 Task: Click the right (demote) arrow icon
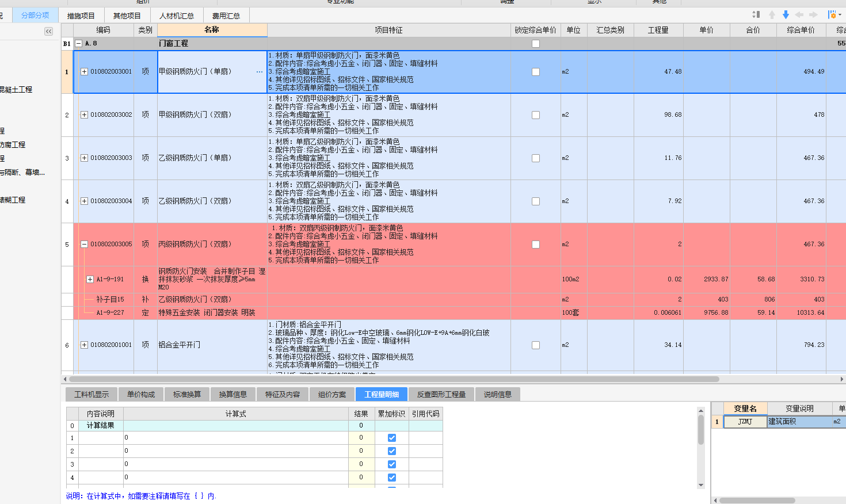pyautogui.click(x=813, y=14)
